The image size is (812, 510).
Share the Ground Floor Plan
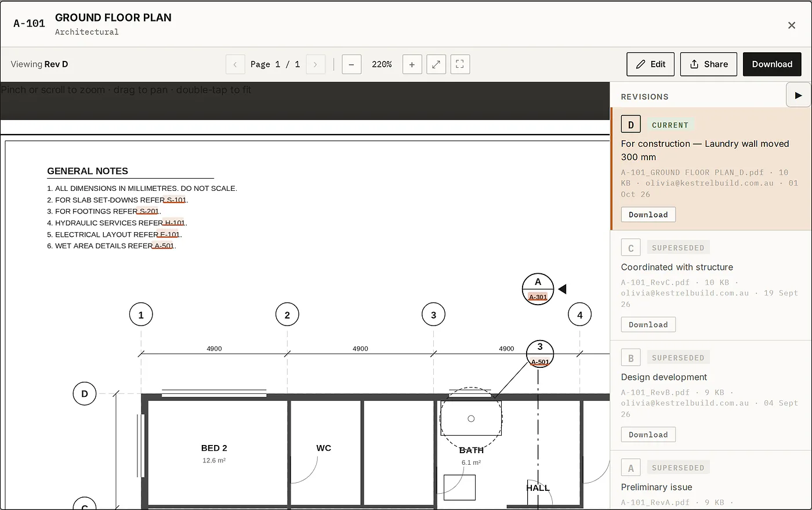[x=708, y=64]
